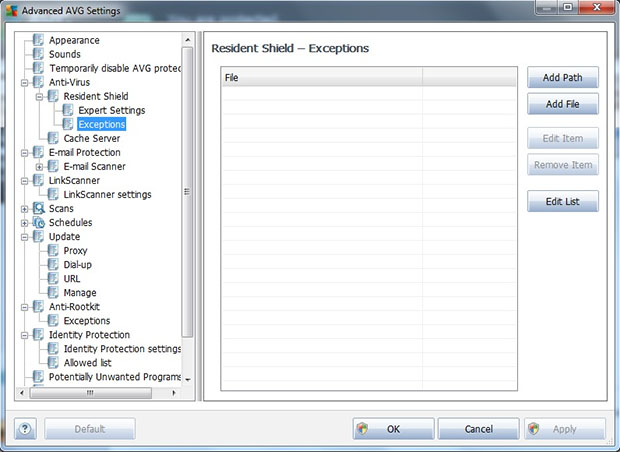Click the Anti-Rootkit node icon
The image size is (620, 452).
click(x=38, y=306)
